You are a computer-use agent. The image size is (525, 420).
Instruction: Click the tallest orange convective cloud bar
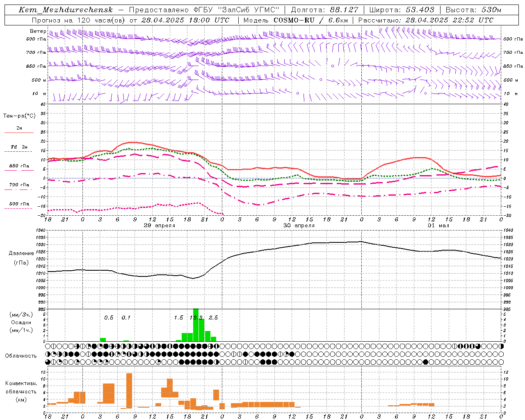pos(129,390)
